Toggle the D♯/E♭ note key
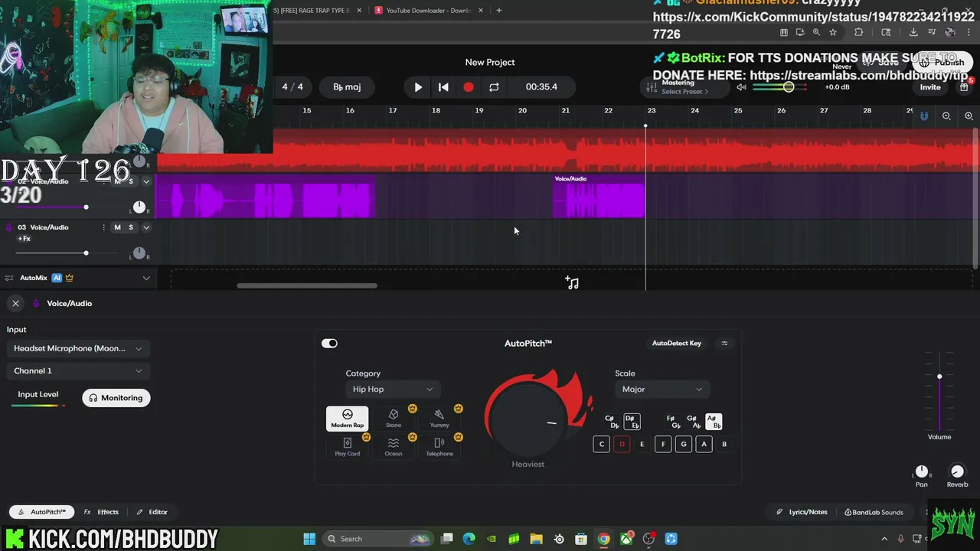The height and width of the screenshot is (551, 980). click(x=632, y=422)
